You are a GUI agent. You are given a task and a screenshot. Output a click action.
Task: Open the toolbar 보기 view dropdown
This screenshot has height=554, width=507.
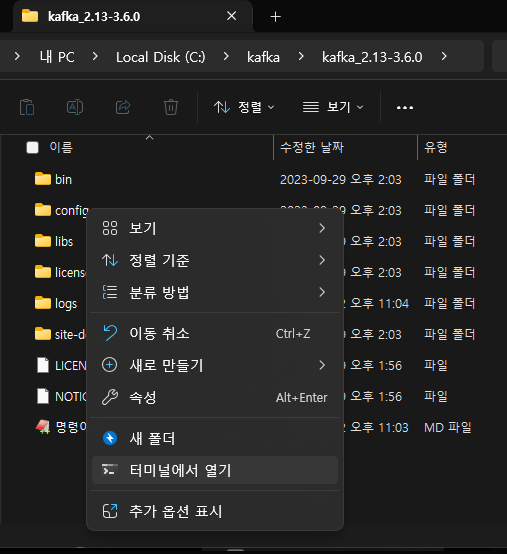(333, 107)
